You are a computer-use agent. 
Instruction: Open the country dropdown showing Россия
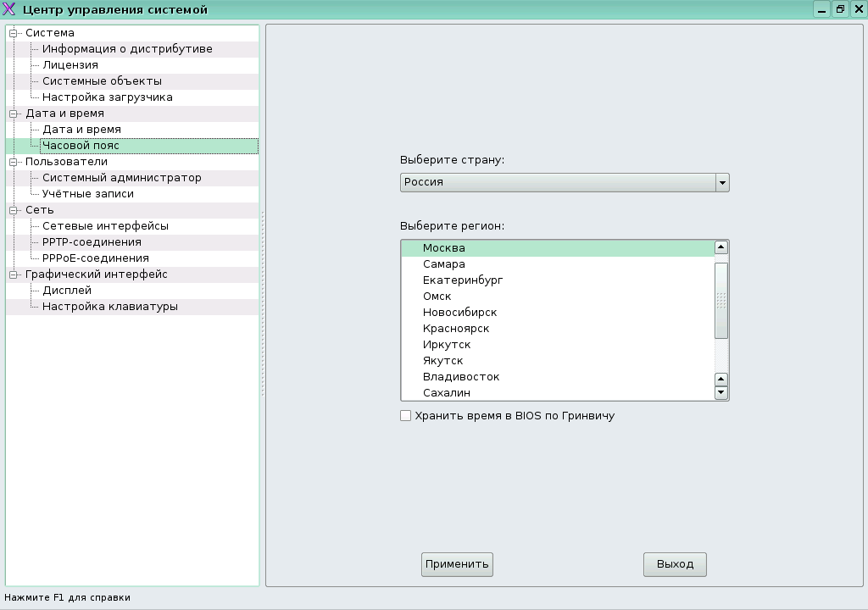[x=564, y=182]
